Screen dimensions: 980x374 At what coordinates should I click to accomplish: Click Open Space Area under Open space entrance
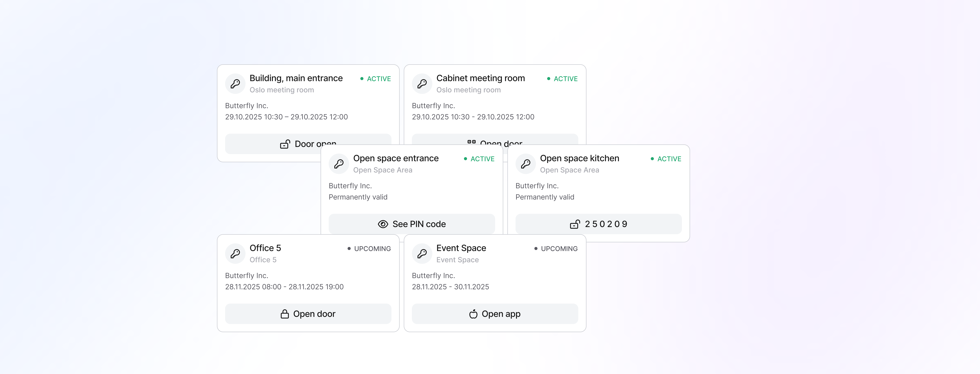pyautogui.click(x=383, y=170)
